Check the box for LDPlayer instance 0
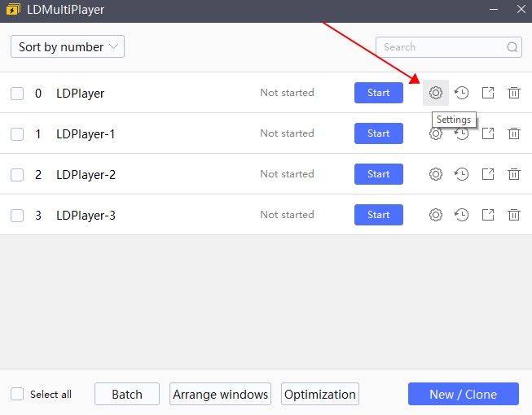The height and width of the screenshot is (415, 532). [17, 94]
